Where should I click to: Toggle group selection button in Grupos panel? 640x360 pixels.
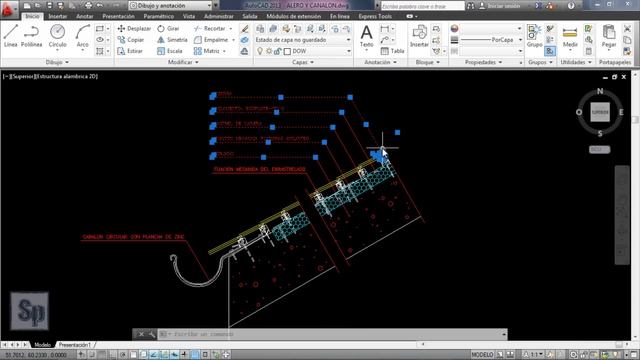550,51
